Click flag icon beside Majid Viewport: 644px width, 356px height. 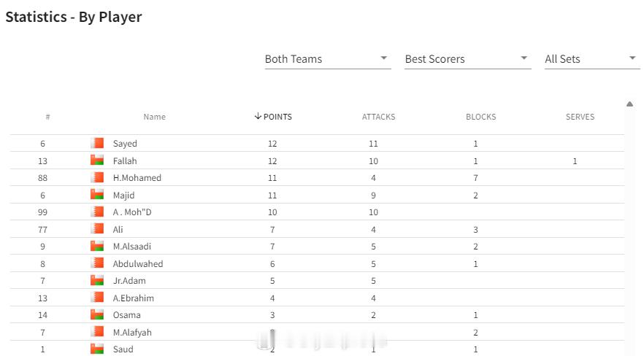point(97,195)
